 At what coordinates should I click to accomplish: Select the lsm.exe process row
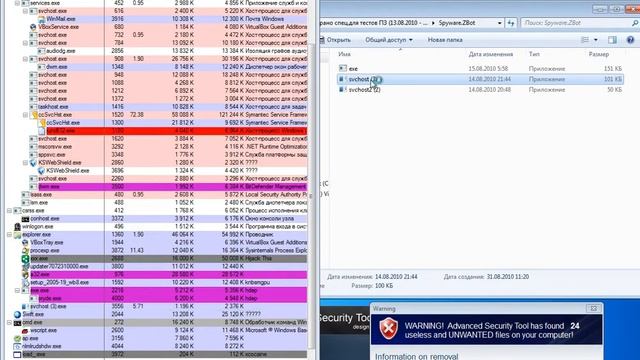(x=164, y=203)
